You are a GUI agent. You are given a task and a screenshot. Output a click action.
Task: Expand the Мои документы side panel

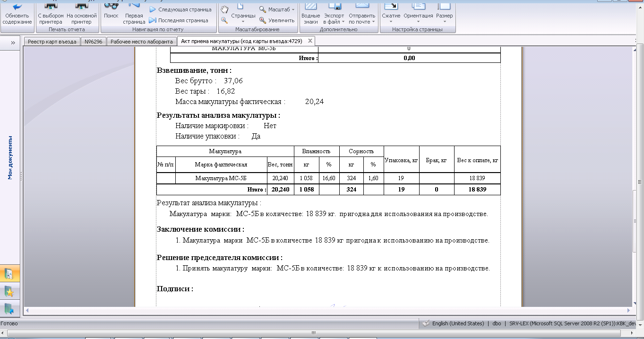coord(13,43)
